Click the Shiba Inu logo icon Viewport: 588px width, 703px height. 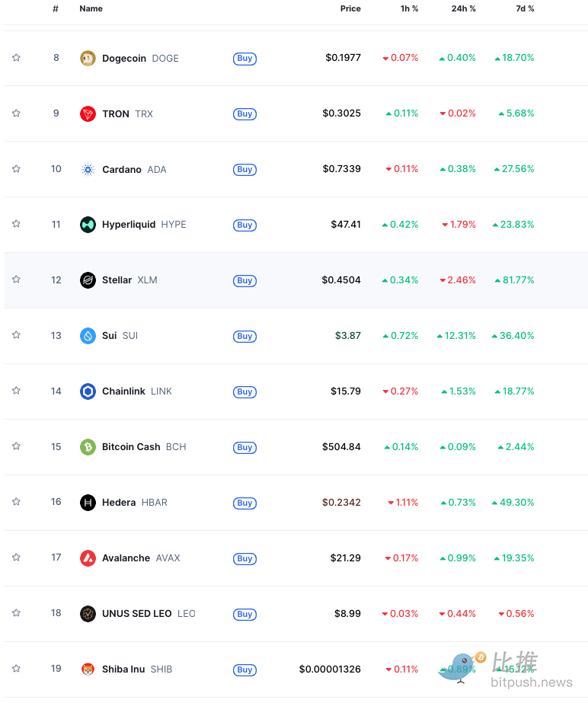click(88, 669)
